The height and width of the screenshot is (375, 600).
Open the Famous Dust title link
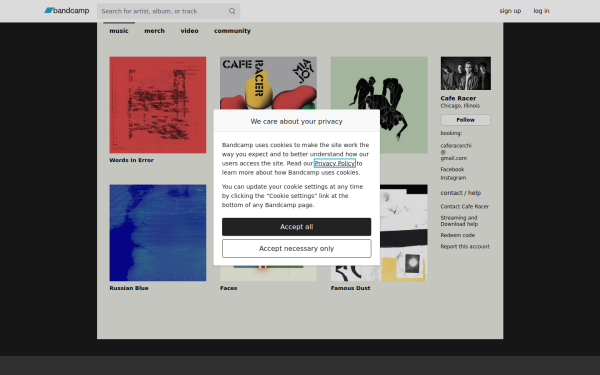point(350,288)
